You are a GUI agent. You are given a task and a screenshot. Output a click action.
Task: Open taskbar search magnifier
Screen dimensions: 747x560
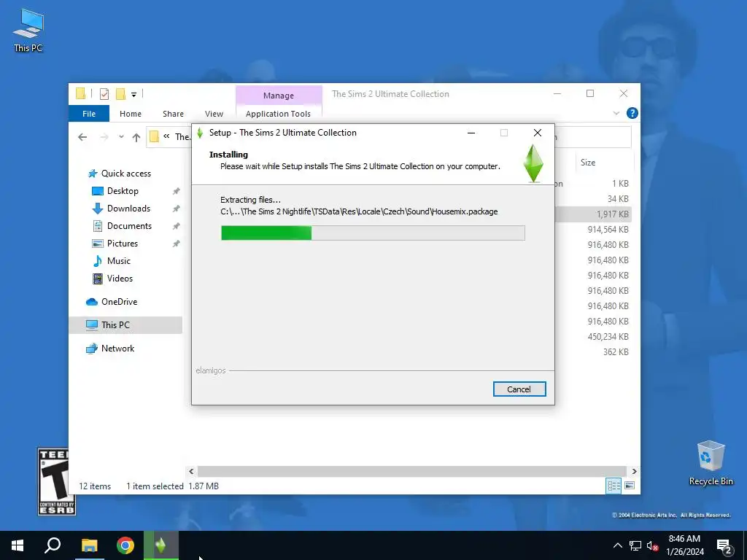click(53, 545)
